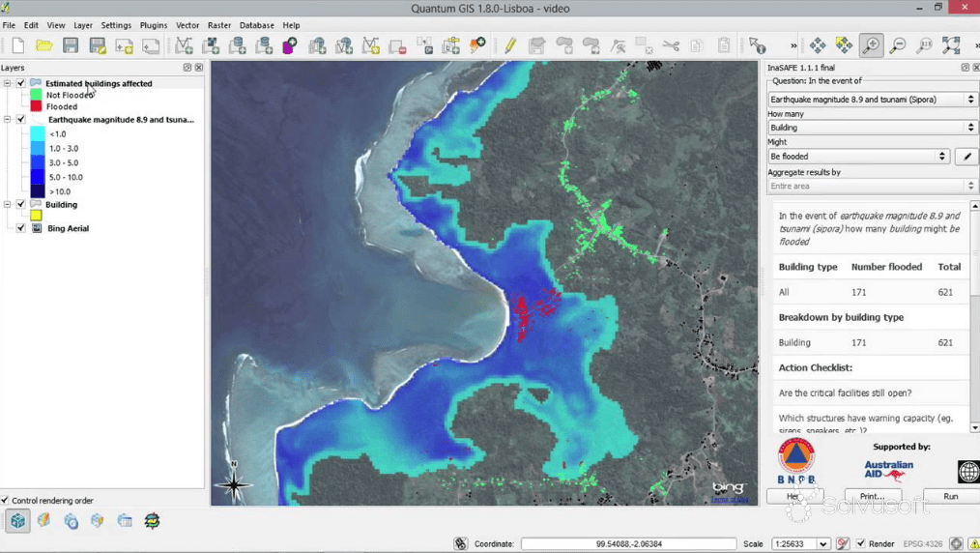Select the Zoom In magnifier tool
The image size is (980, 553).
871,45
